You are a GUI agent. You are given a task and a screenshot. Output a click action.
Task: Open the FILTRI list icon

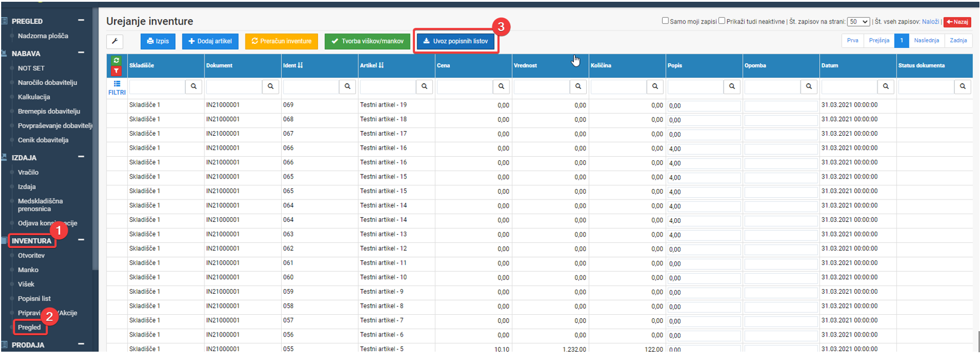tap(117, 84)
